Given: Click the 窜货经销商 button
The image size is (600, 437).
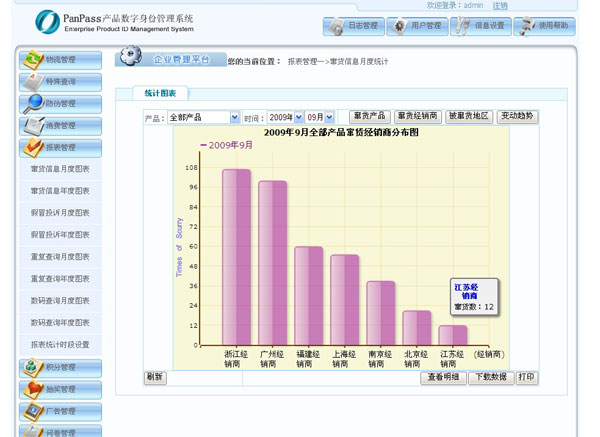Looking at the screenshot, I should coord(416,117).
